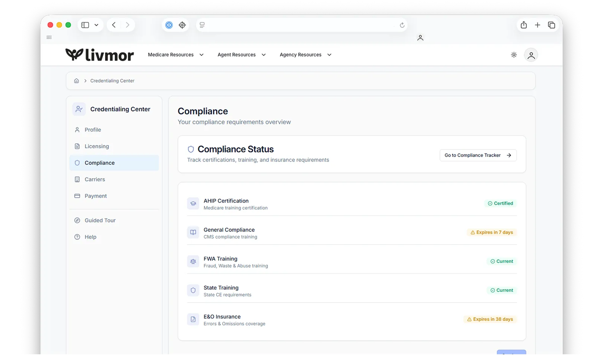
Task: Open Help in the sidebar
Action: click(x=114, y=237)
